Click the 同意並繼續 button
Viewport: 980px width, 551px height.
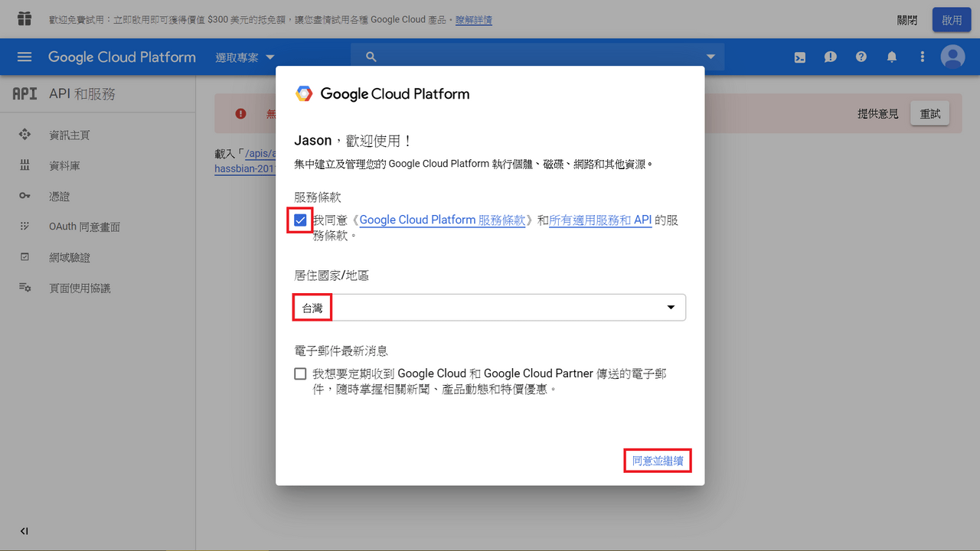click(658, 461)
